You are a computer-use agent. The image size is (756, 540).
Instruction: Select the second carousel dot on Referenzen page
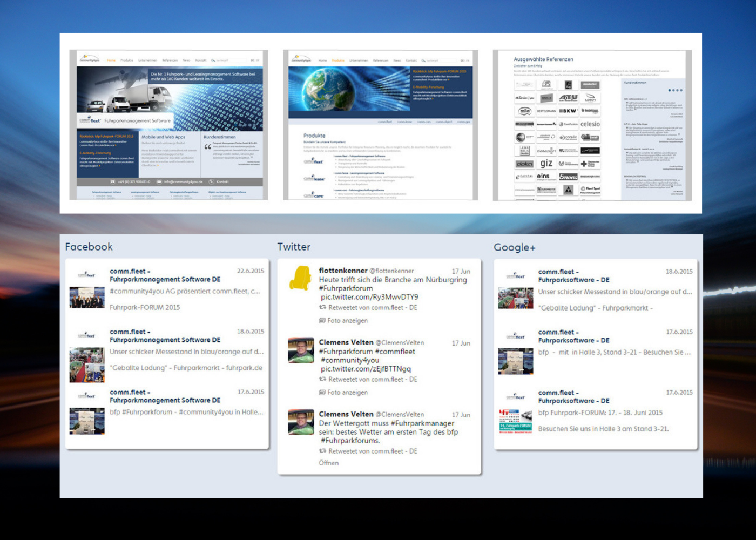[x=673, y=90]
